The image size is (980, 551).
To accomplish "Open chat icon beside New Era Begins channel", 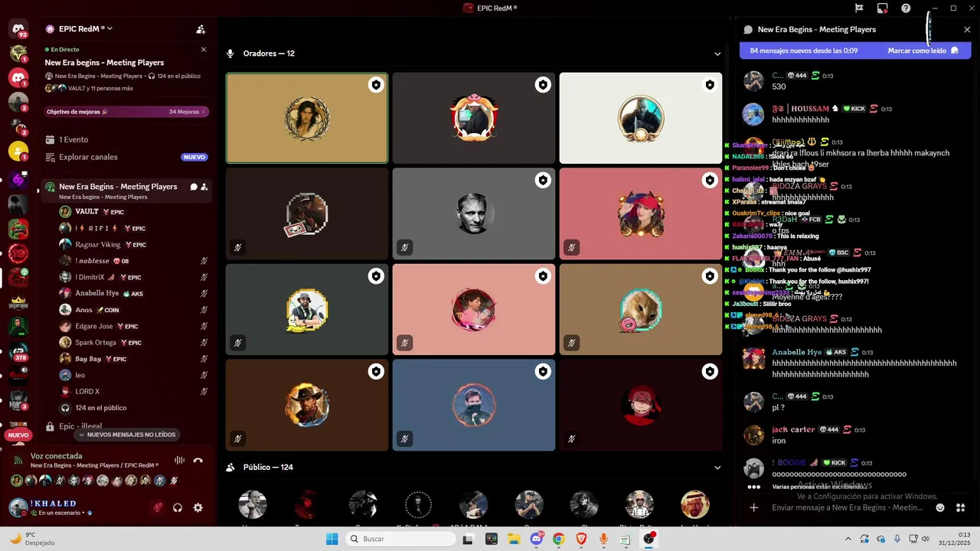I will point(194,187).
